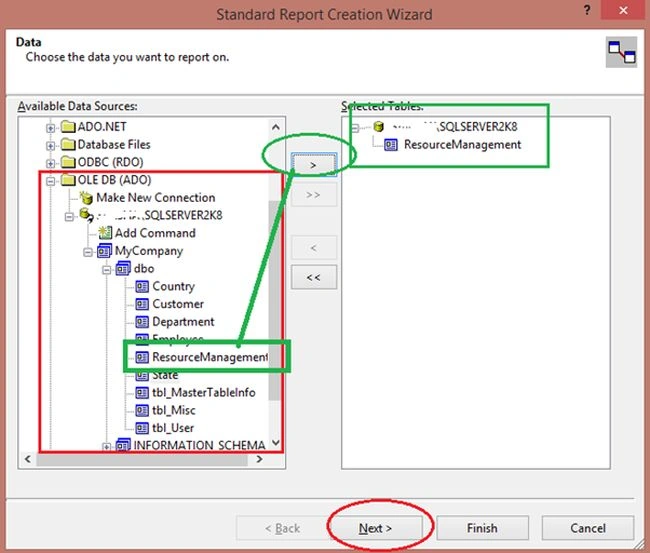650x553 pixels.
Task: Select the MyCompany label
Action: point(149,251)
